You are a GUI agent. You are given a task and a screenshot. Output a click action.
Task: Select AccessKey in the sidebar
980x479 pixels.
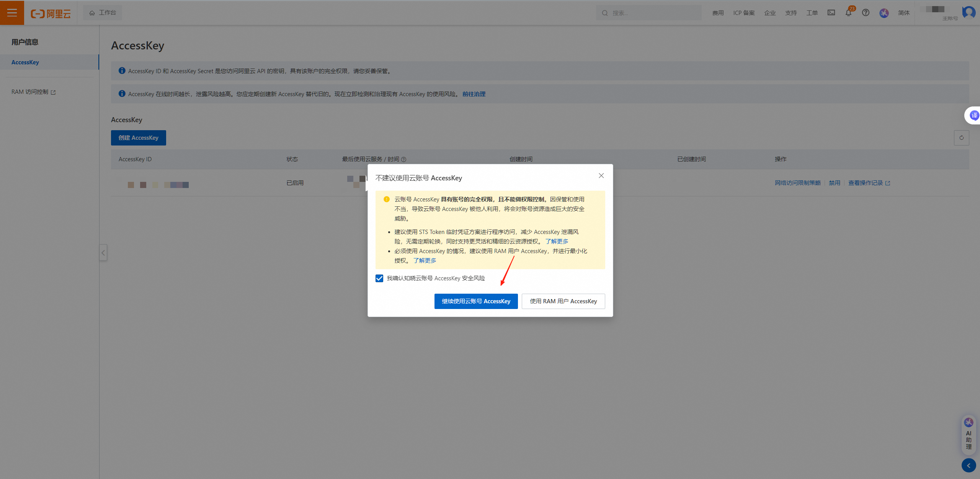tap(49, 62)
